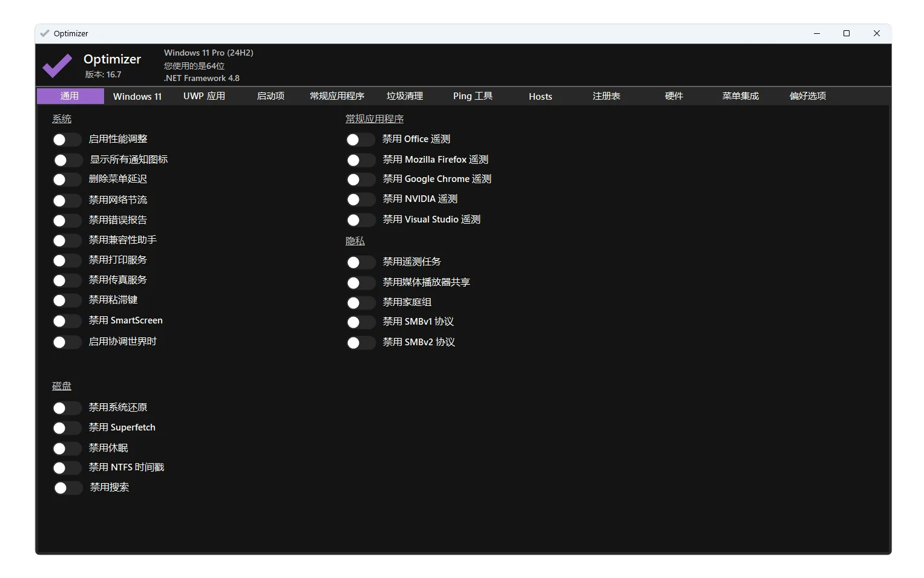Click the 版本: 16.7 label
This screenshot has width=924, height=578.
click(x=103, y=75)
